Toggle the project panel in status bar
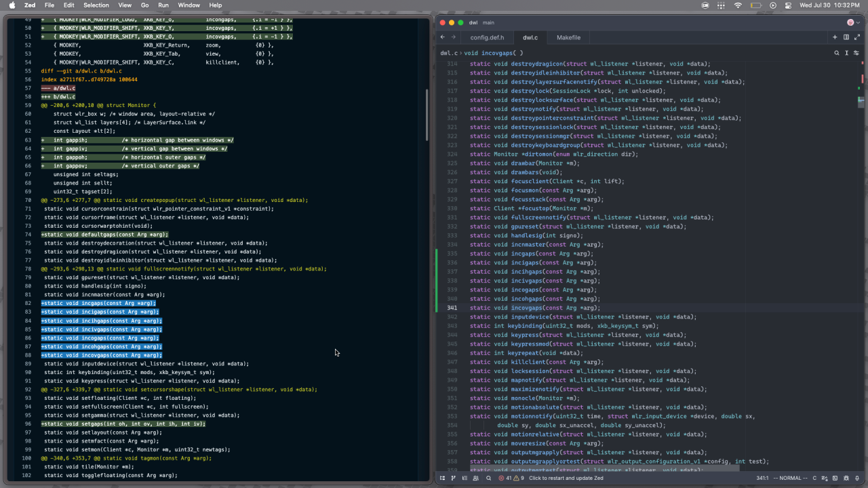This screenshot has width=868, height=488. (442, 478)
